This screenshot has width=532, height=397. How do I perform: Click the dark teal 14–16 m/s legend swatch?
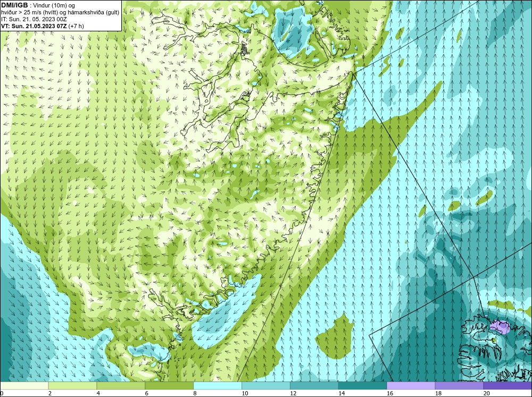point(363,386)
